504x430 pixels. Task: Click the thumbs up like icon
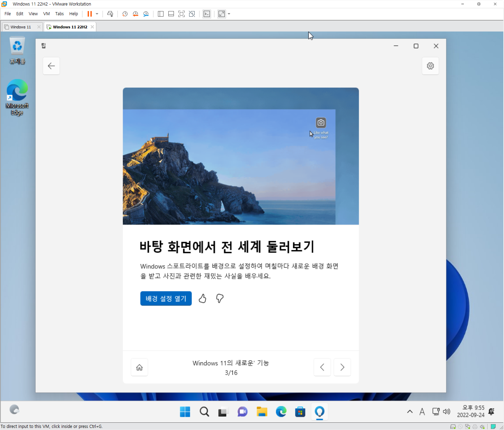pos(203,298)
